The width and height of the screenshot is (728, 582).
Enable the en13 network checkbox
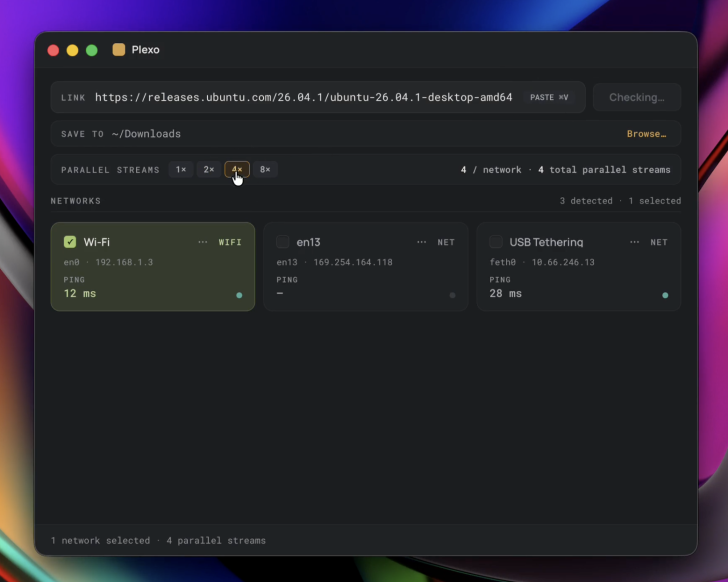coord(283,242)
